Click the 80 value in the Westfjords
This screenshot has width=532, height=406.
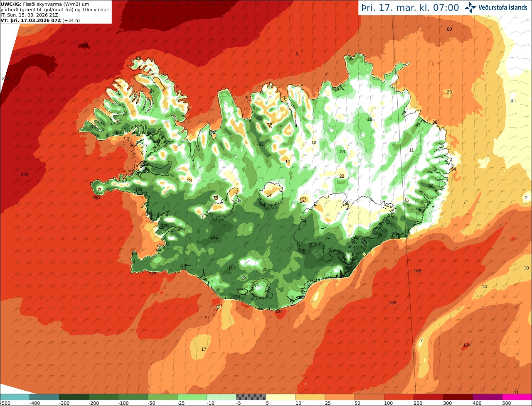[x=118, y=132]
